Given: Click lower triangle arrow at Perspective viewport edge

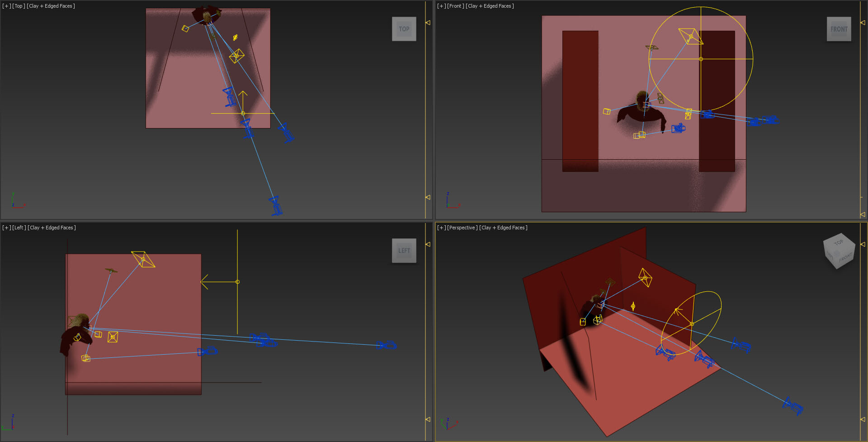Looking at the screenshot, I should 863,419.
